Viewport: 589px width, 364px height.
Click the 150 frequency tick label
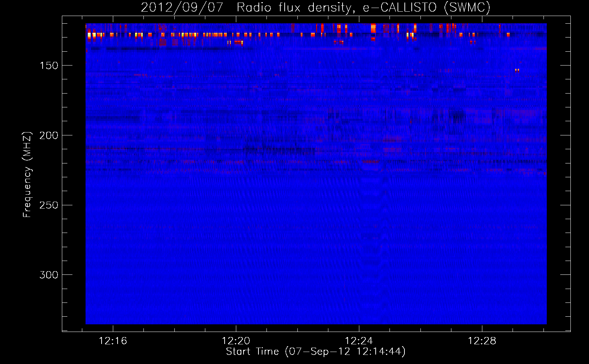(x=49, y=66)
